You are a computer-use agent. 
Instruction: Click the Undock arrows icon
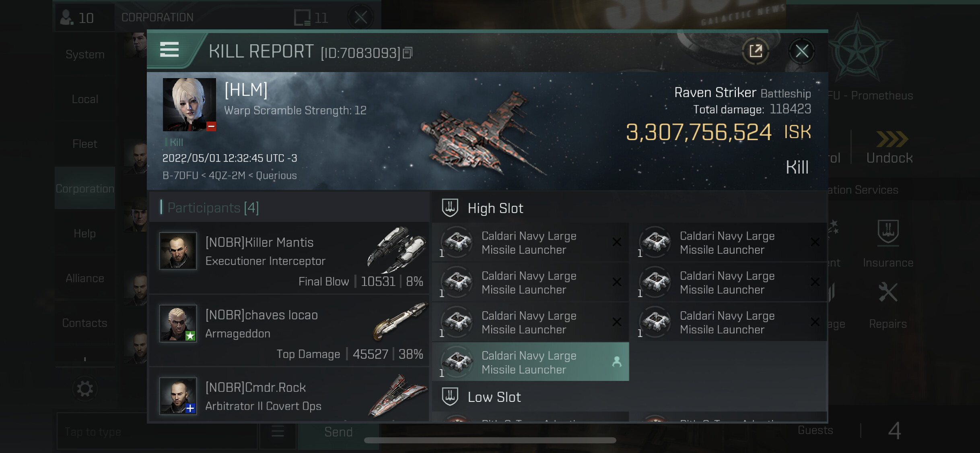coord(891,139)
